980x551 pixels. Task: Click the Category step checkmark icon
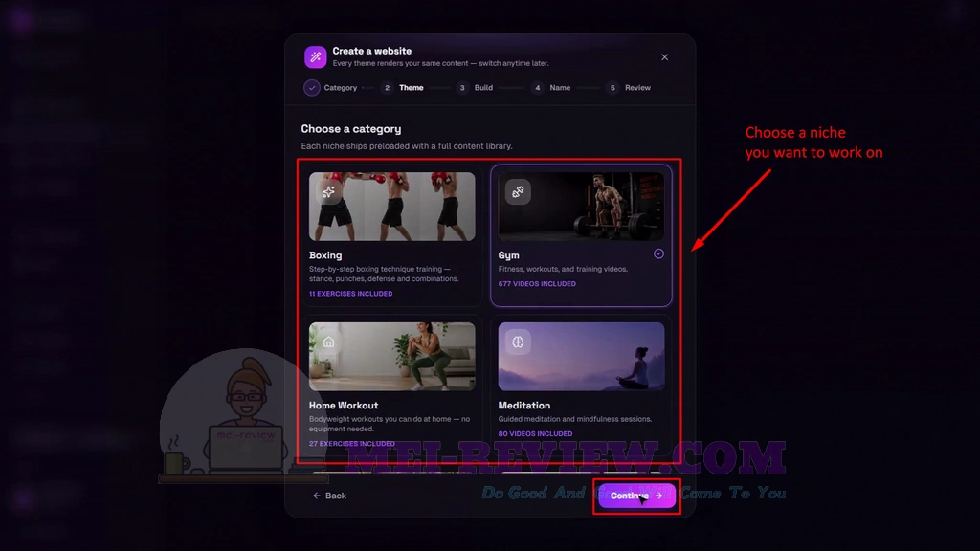click(x=311, y=87)
